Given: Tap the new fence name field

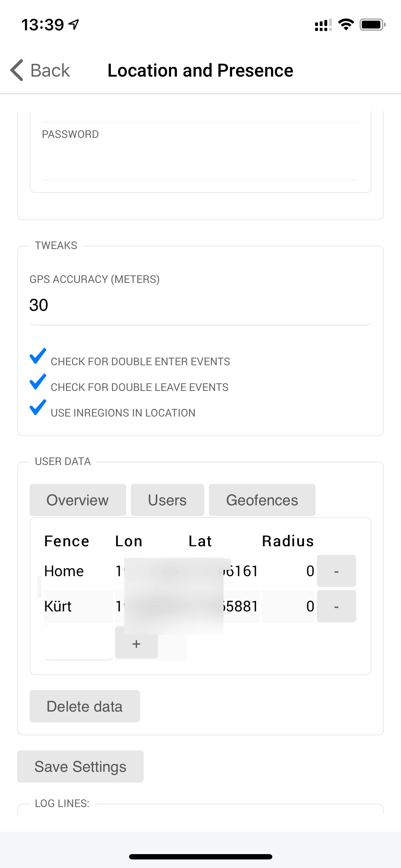Looking at the screenshot, I should pyautogui.click(x=78, y=644).
